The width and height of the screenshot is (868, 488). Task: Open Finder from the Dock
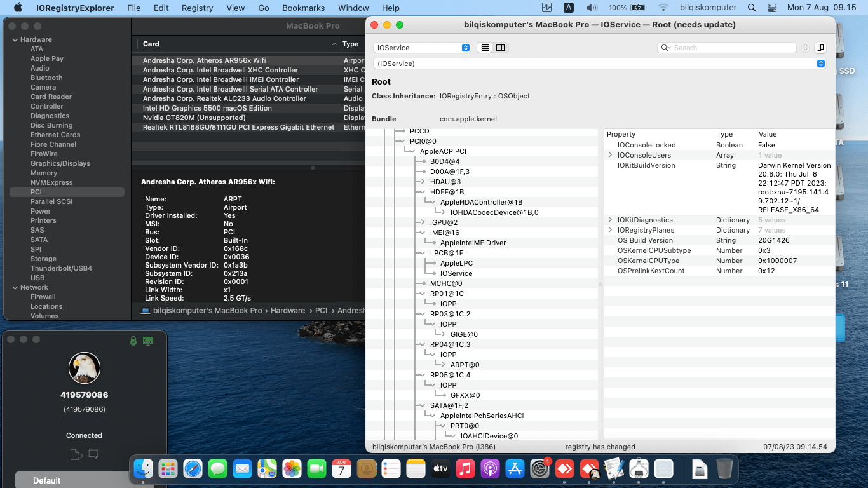tap(144, 470)
